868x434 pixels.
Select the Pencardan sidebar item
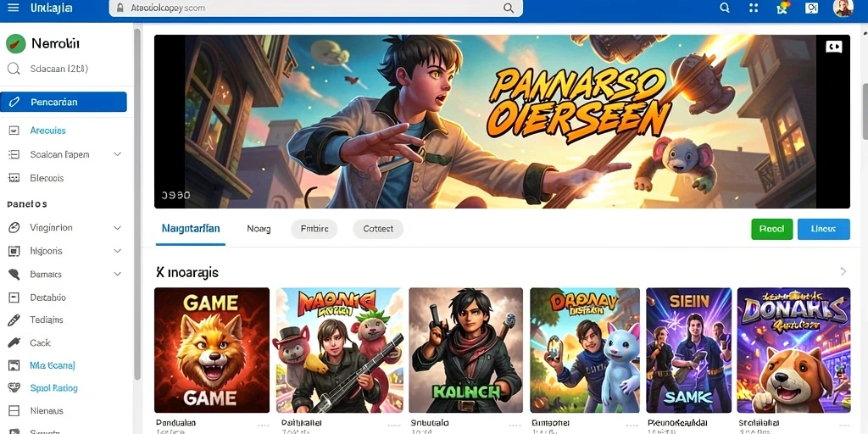(x=64, y=102)
